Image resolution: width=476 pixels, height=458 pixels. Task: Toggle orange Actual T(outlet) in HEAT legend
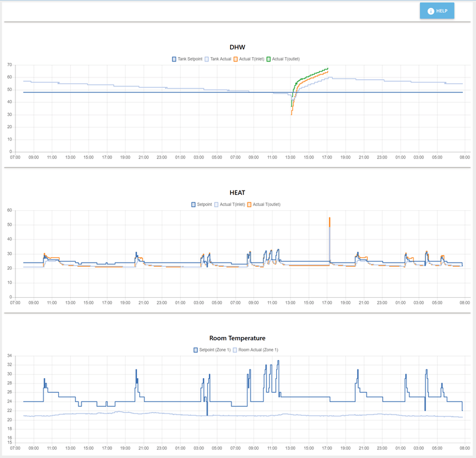(264, 204)
